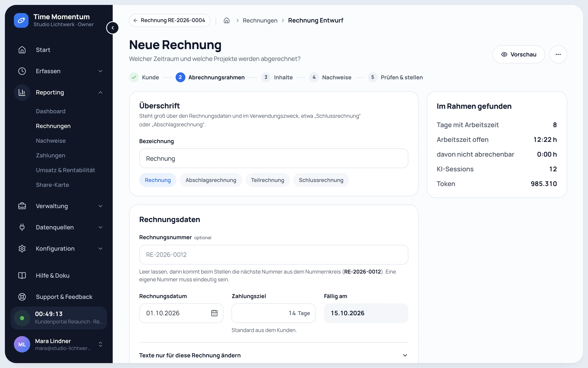Click the Reporting bar chart icon
The height and width of the screenshot is (368, 588).
point(22,92)
